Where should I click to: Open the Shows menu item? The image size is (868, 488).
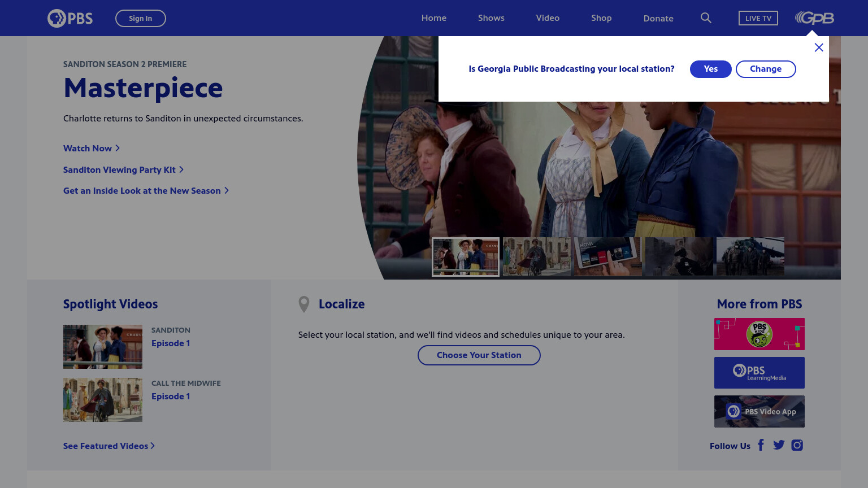click(491, 18)
